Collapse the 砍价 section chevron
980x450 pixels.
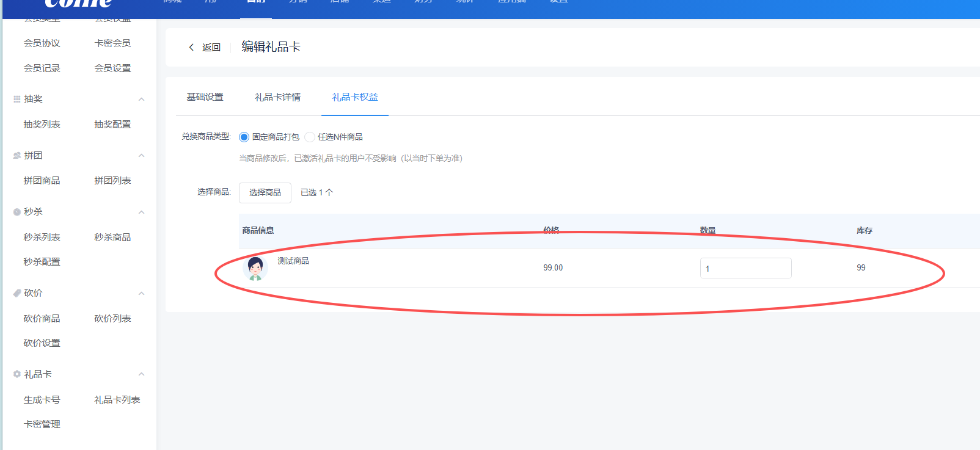[141, 293]
